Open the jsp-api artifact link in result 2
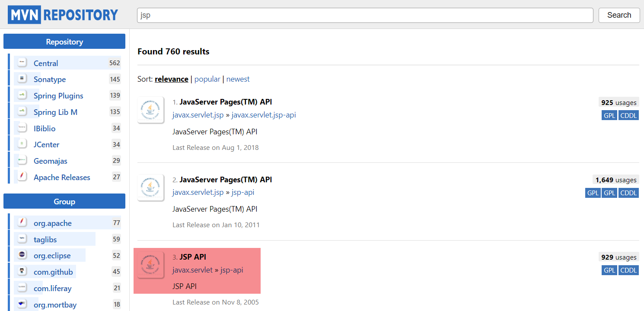The height and width of the screenshot is (311, 644). (x=243, y=192)
